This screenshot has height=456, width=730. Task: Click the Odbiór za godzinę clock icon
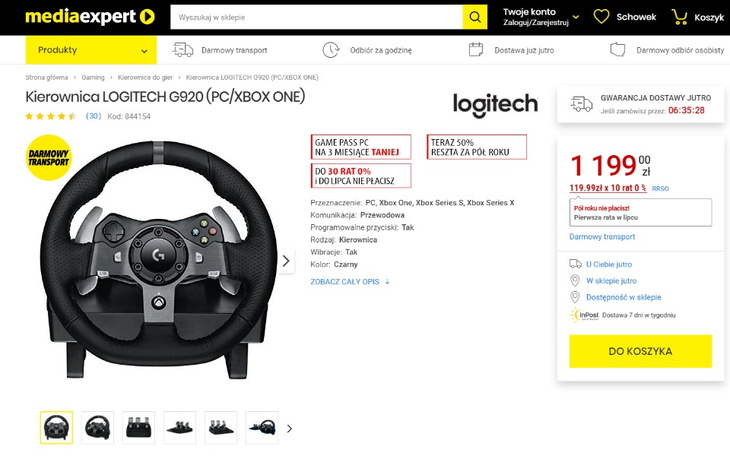(x=331, y=50)
